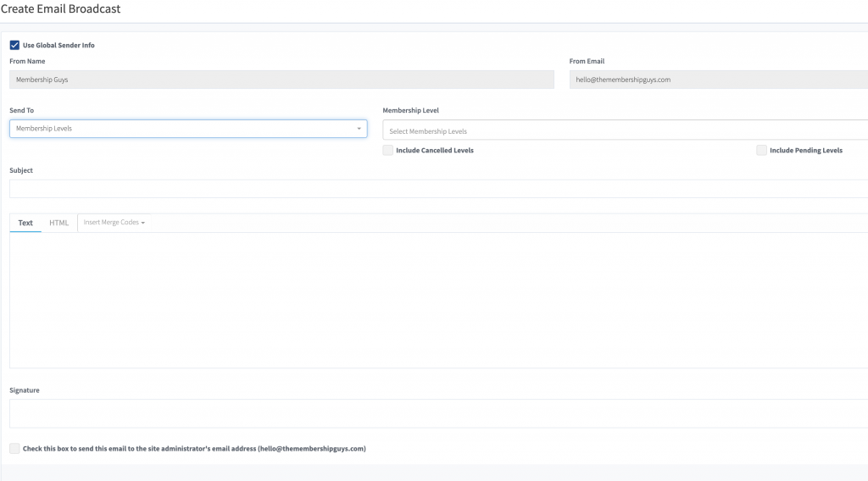
Task: Uncheck Use Global Sender Info checkbox
Action: (x=14, y=46)
